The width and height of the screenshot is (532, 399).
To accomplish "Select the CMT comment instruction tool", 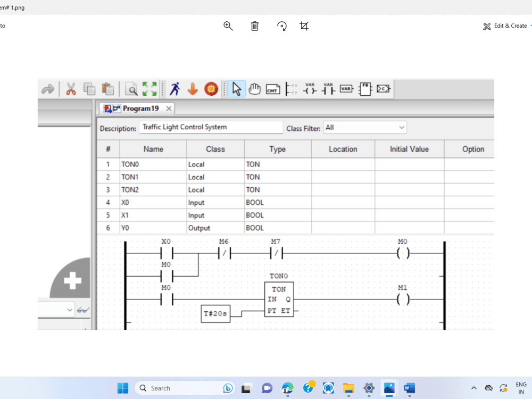I will [273, 89].
